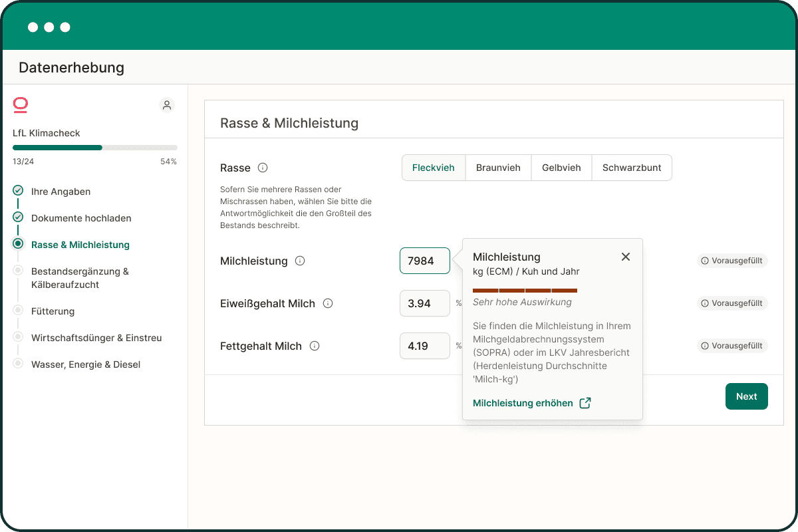798x532 pixels.
Task: Open the user profile icon
Action: click(x=167, y=105)
